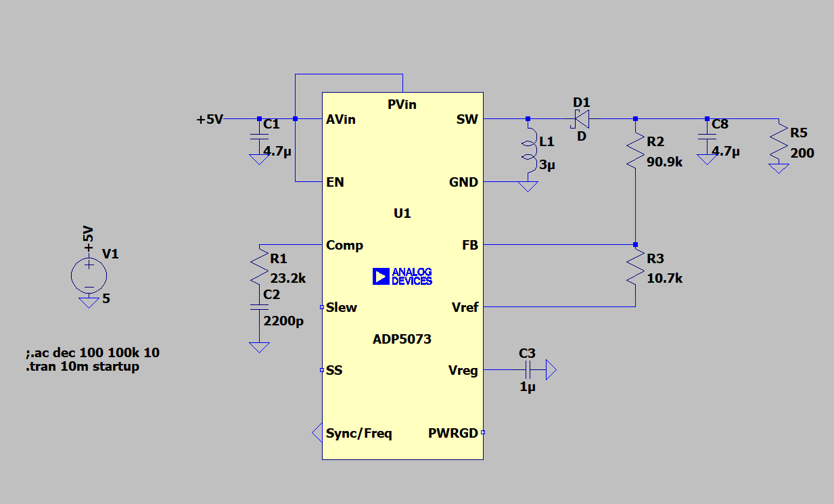Click the SW pin label

pyautogui.click(x=467, y=120)
